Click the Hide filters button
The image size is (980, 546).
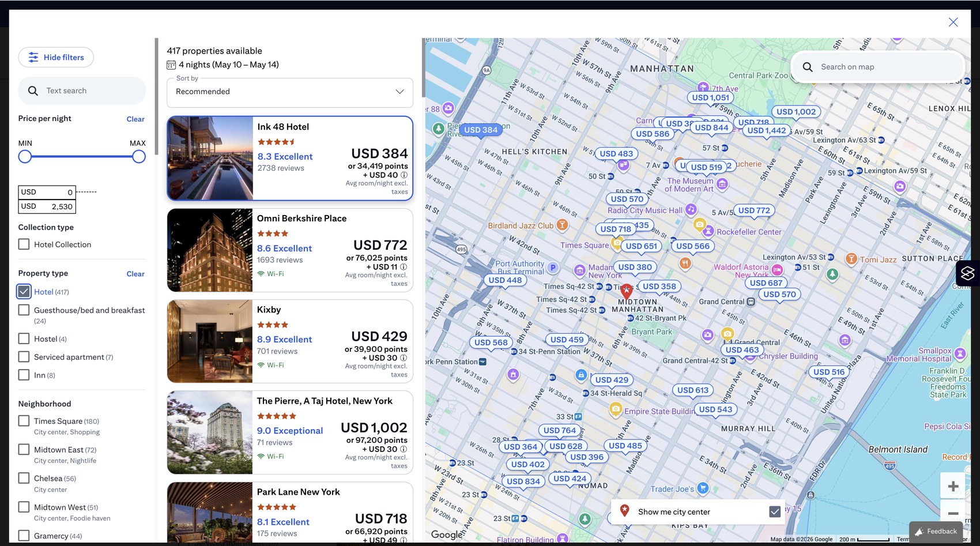(56, 57)
